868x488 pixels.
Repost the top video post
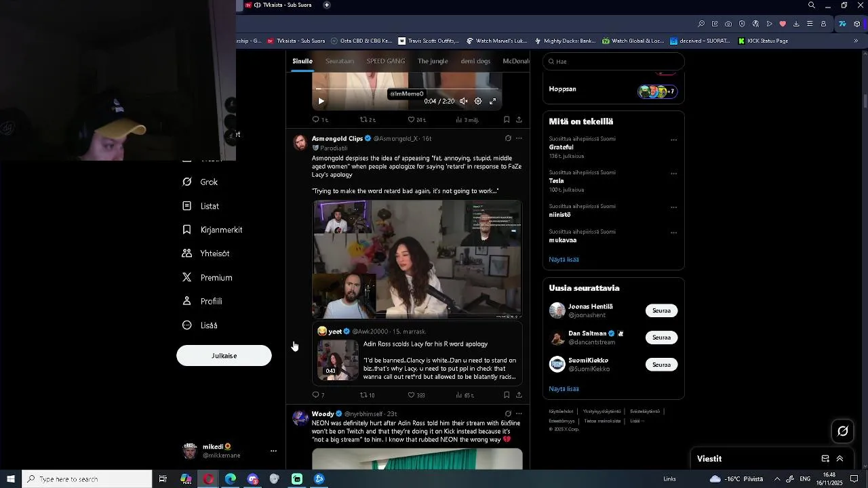click(x=367, y=119)
